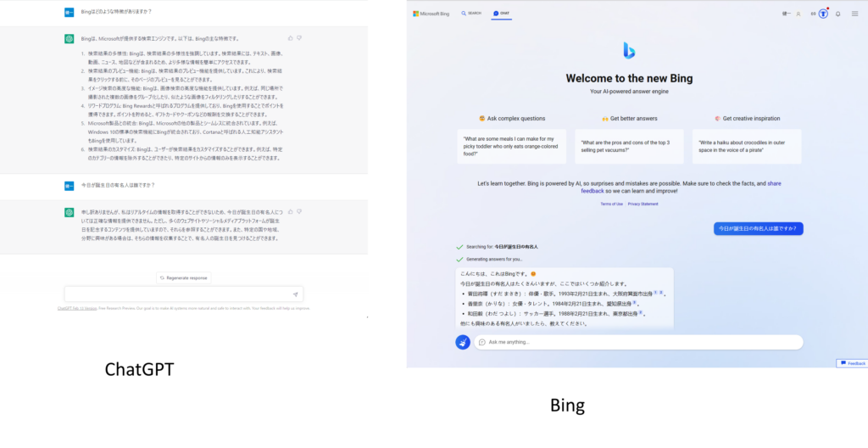Click the Regenerate response button

184,277
